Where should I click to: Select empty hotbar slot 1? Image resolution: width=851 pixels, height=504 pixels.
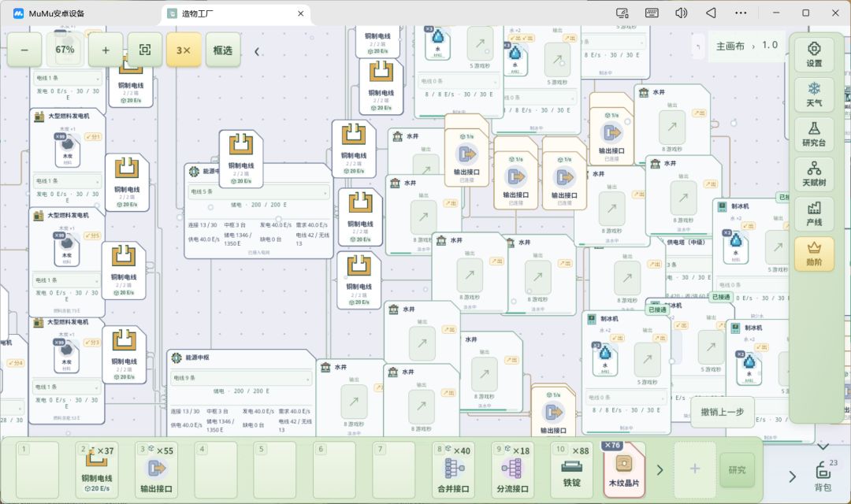click(38, 469)
